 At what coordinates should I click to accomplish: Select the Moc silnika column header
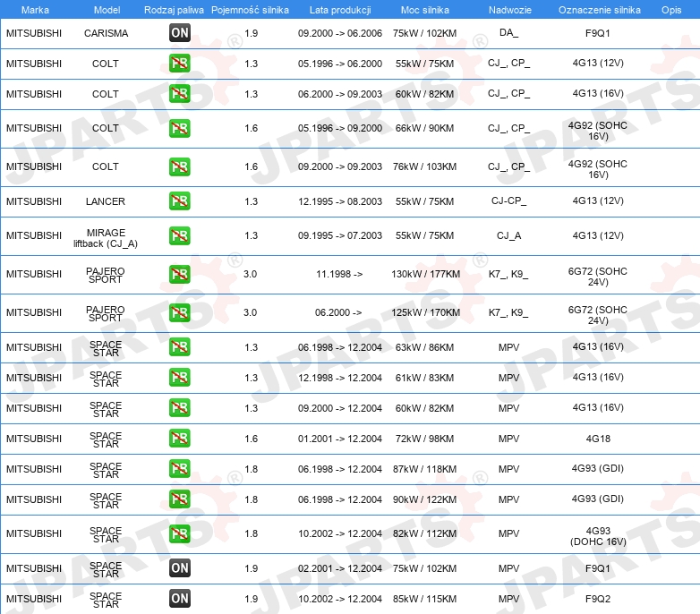coord(425,10)
